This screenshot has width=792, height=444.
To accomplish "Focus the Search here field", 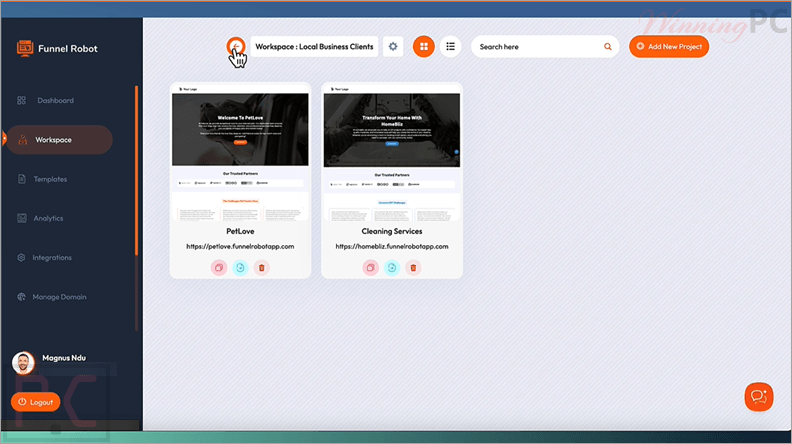I will (545, 46).
